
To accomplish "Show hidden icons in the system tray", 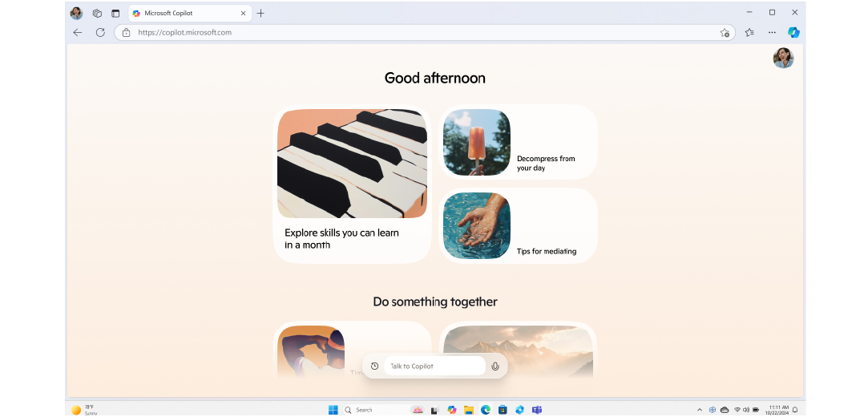I will pos(699,410).
